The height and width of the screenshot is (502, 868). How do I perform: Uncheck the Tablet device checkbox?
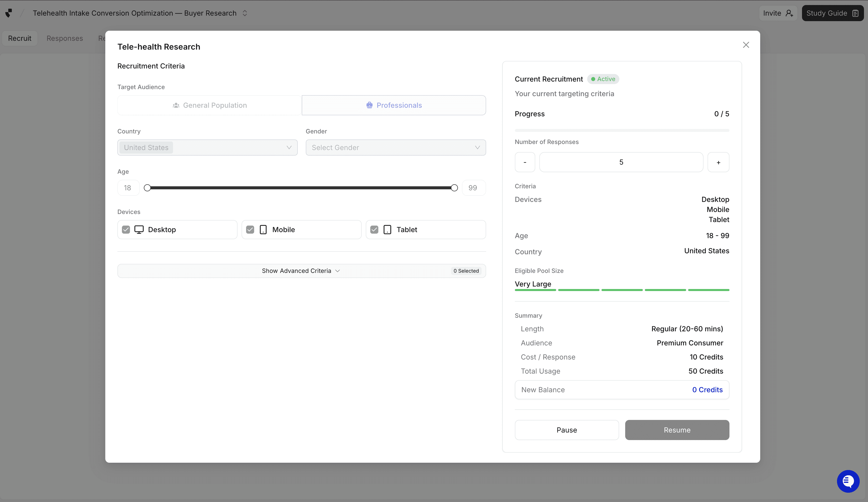tap(374, 230)
